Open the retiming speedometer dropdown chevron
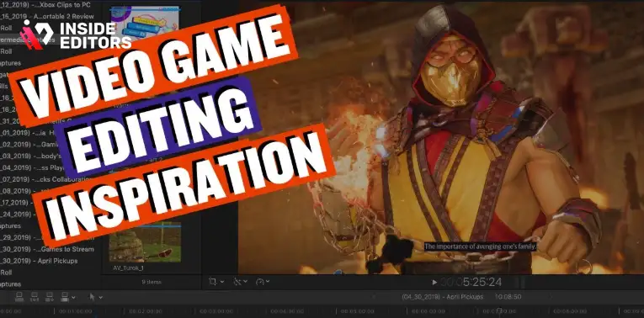 tap(268, 282)
